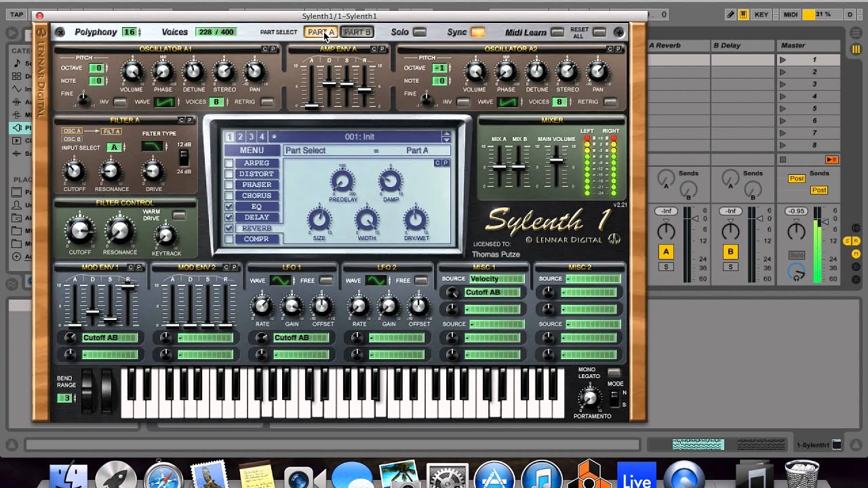
Task: Click the LFO 1 waveform icon
Action: pyautogui.click(x=280, y=281)
